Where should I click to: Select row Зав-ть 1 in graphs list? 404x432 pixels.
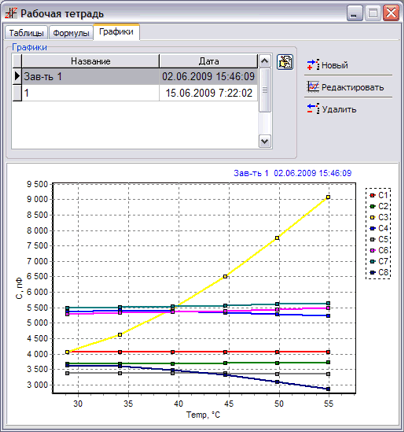[x=135, y=77]
